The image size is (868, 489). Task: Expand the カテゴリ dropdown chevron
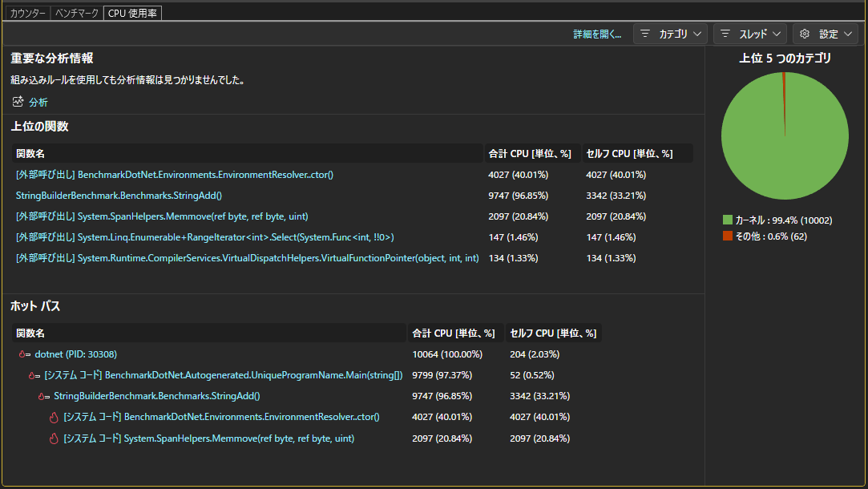697,34
